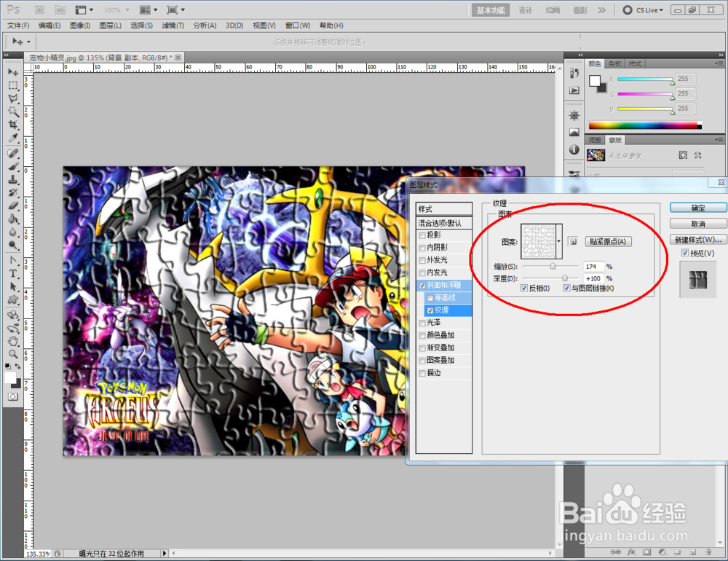Viewport: 728px width, 561px height.
Task: Open the Info panel icon
Action: (574, 149)
